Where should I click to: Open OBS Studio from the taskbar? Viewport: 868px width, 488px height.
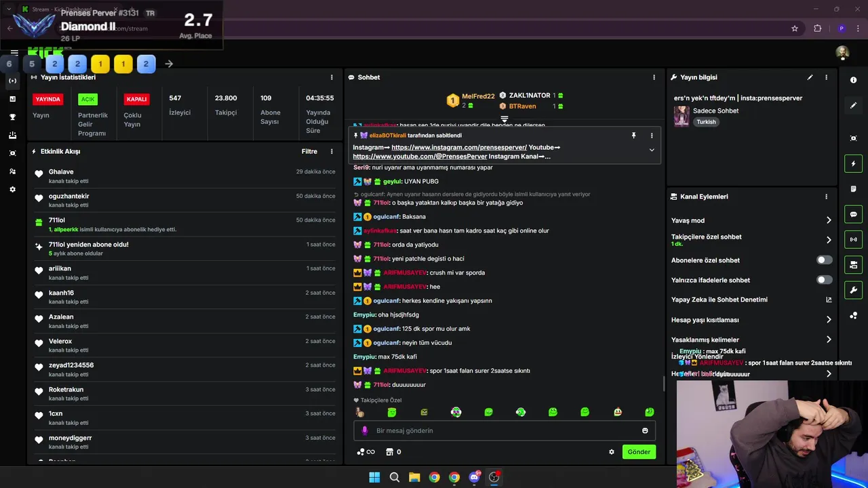point(494,477)
